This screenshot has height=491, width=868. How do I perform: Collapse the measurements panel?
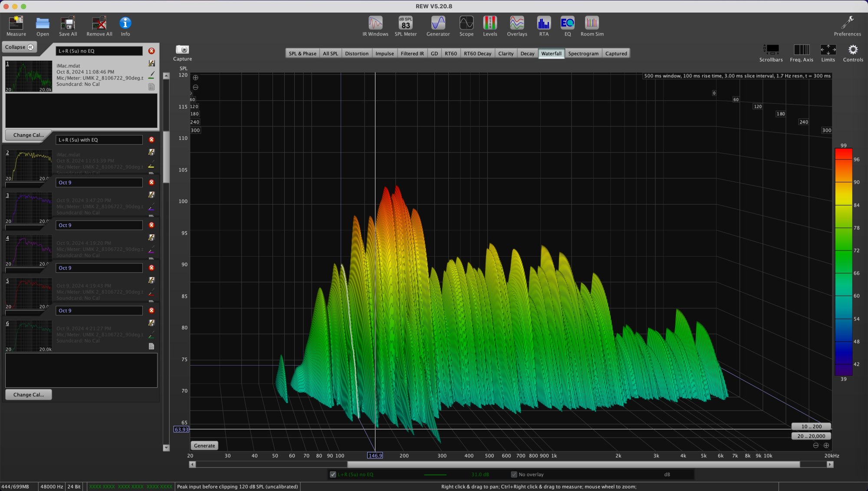(x=19, y=47)
